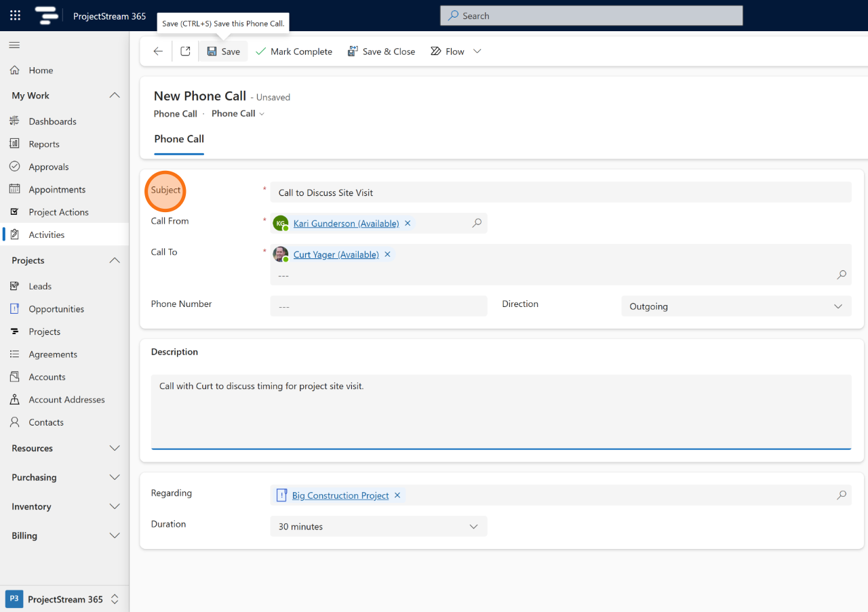The image size is (868, 612).
Task: Open the Duration dropdown
Action: pos(378,527)
